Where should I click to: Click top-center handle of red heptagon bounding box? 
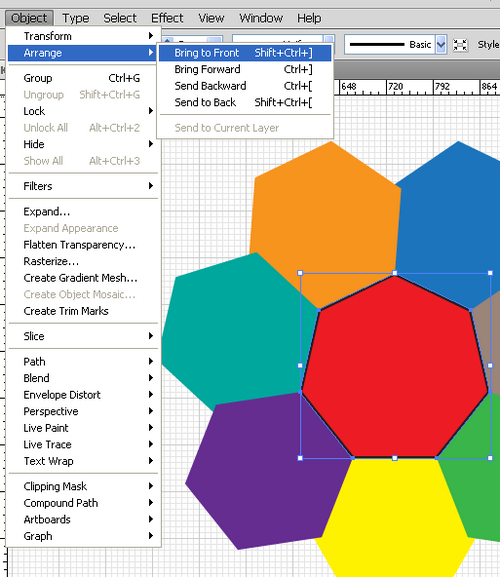coord(395,273)
